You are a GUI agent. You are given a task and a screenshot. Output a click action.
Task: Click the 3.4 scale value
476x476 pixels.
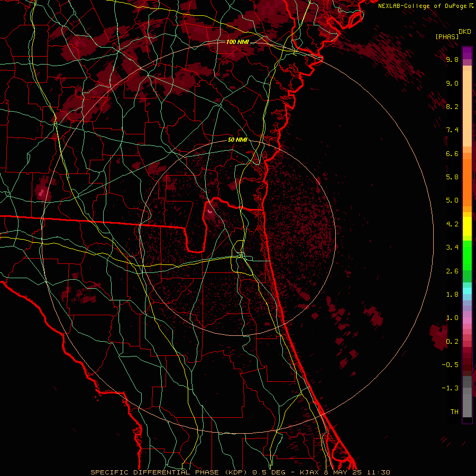(452, 248)
